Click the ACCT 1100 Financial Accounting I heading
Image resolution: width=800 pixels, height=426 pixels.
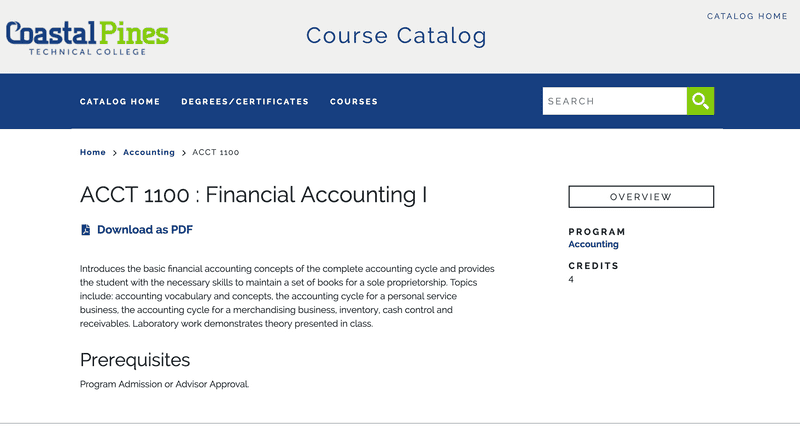pos(253,194)
